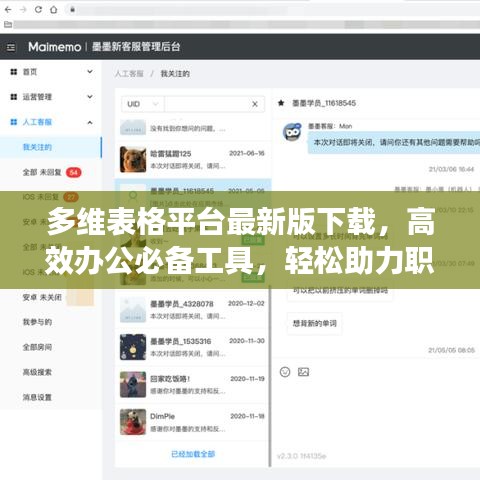Screen dimensions: 480x480
Task: Click the browser back arrow
Action: [8, 10]
